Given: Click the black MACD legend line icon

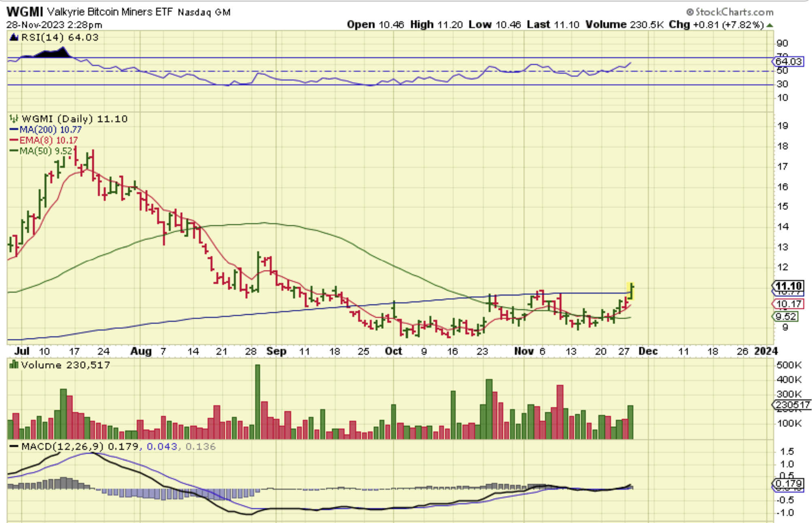Looking at the screenshot, I should [x=14, y=447].
